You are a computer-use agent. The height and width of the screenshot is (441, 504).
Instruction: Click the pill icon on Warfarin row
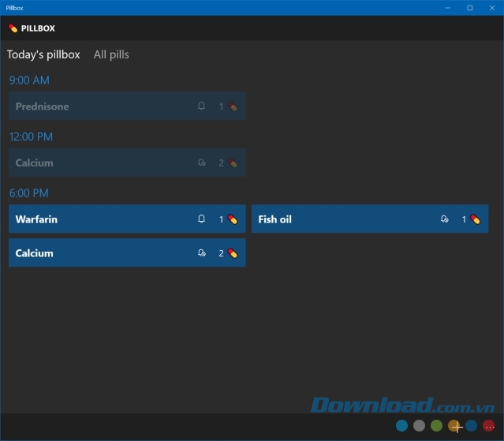click(233, 219)
